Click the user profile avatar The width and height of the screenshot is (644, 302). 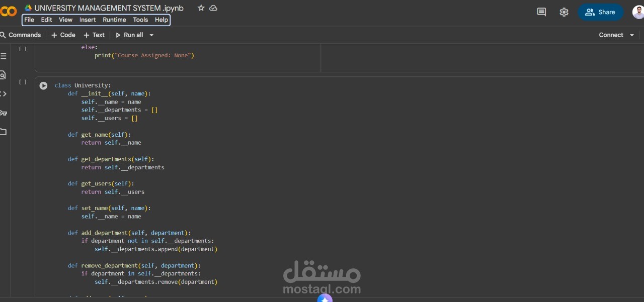[x=638, y=12]
